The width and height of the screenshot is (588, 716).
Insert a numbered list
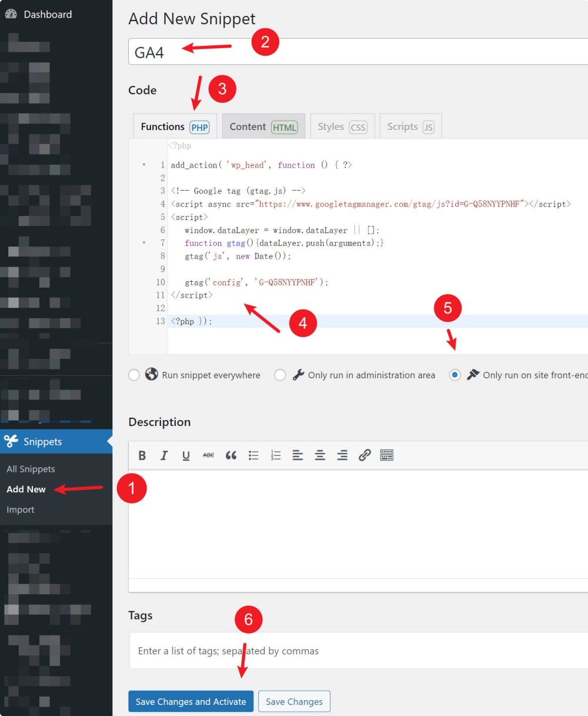point(275,455)
